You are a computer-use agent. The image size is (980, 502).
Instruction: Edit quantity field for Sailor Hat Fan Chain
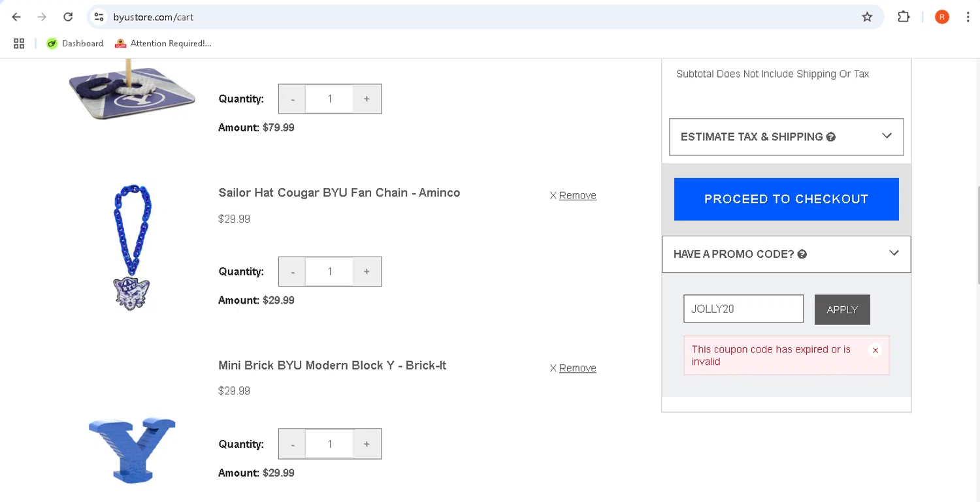[x=329, y=272]
